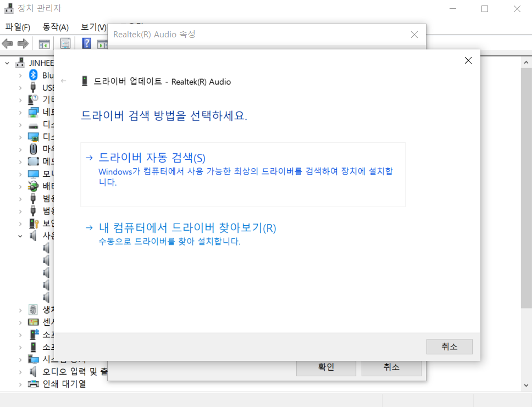Select the Bluetooth category icon

pyautogui.click(x=33, y=75)
